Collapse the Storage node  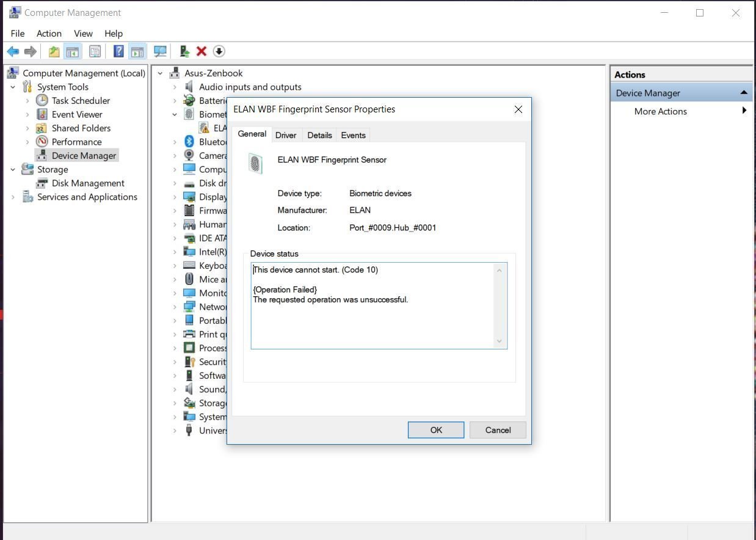point(13,169)
